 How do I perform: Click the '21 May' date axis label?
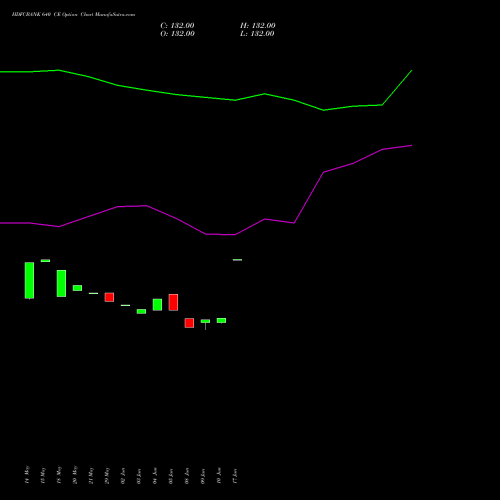click(91, 475)
